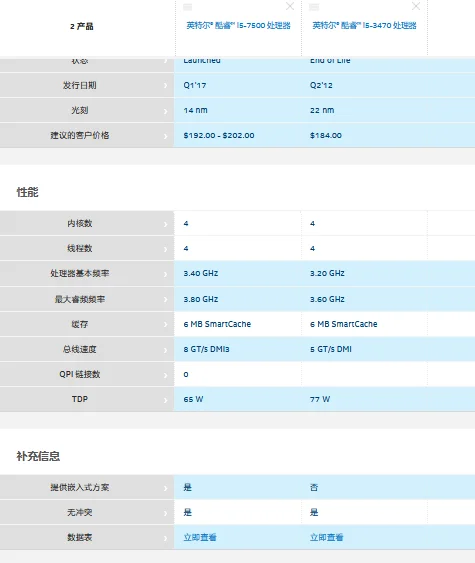The height and width of the screenshot is (563, 475).
Task: Expand the 内核数 row chevron
Action: click(166, 224)
